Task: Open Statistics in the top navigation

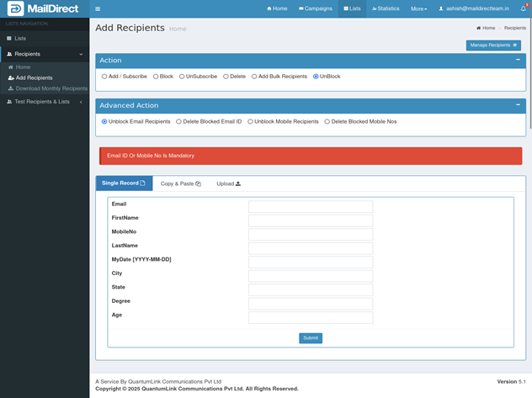Action: click(x=385, y=8)
